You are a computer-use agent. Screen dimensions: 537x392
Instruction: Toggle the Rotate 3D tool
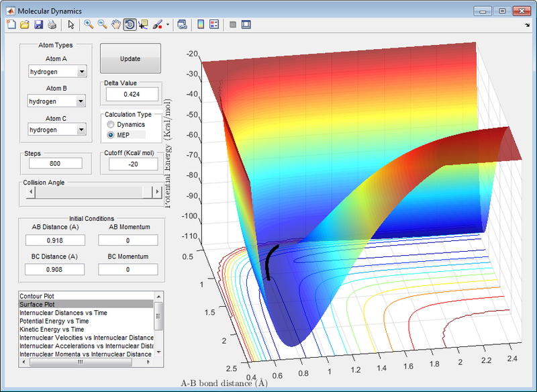point(129,25)
